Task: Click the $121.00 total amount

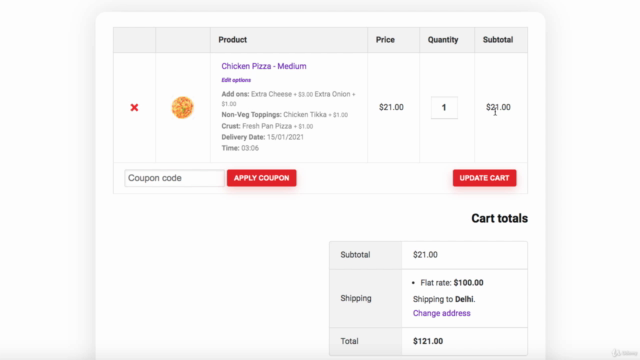Action: 428,341
